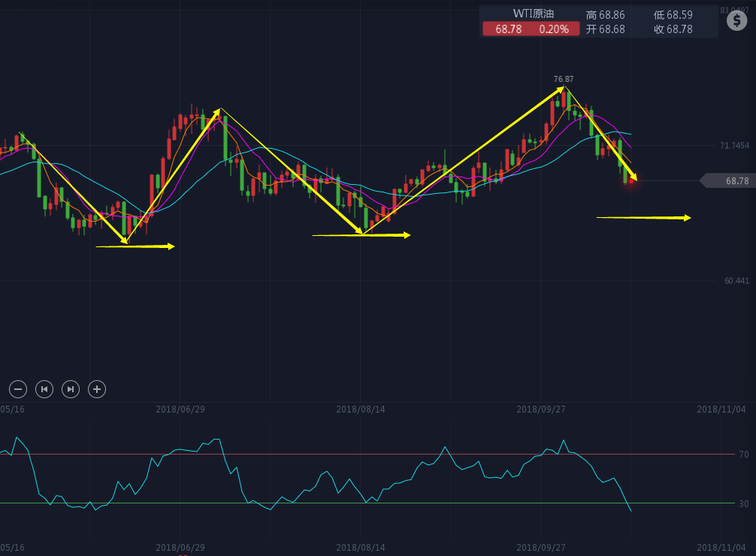
Task: Click the high price 高 68.86 value
Action: point(606,14)
